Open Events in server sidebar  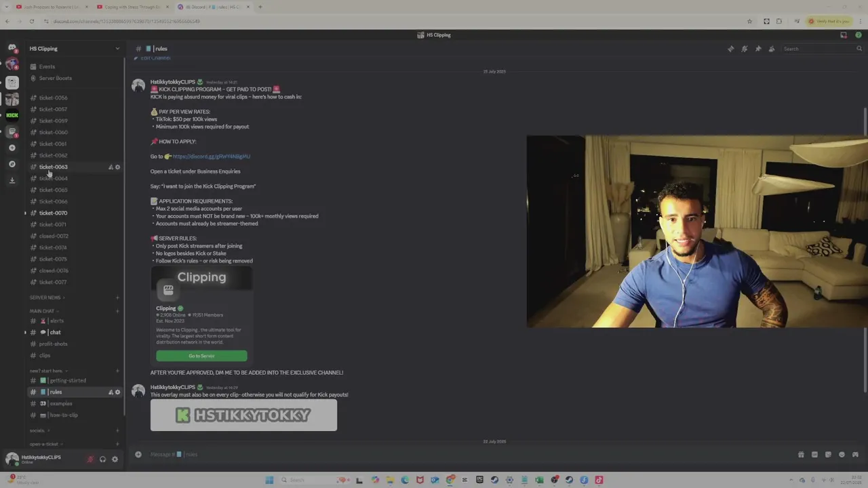tap(75, 66)
